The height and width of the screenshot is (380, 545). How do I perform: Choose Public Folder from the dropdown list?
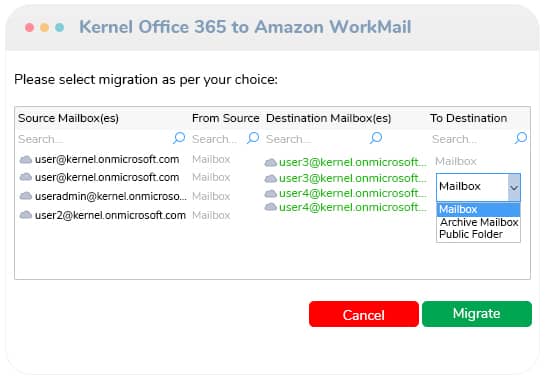click(471, 234)
